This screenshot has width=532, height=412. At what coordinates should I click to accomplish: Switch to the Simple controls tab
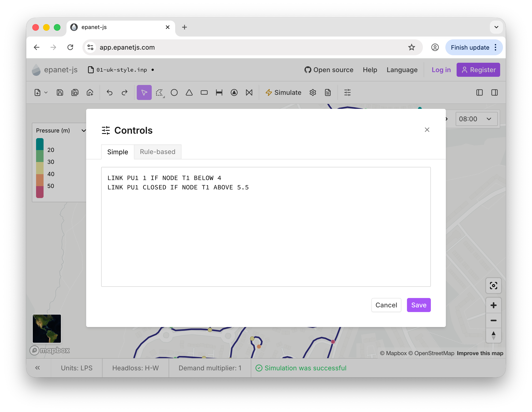click(x=118, y=152)
